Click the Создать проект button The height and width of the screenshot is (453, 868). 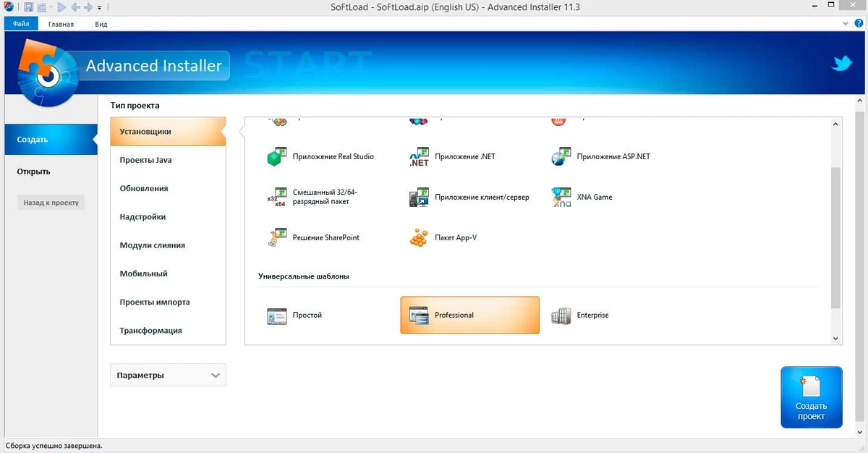click(x=812, y=397)
